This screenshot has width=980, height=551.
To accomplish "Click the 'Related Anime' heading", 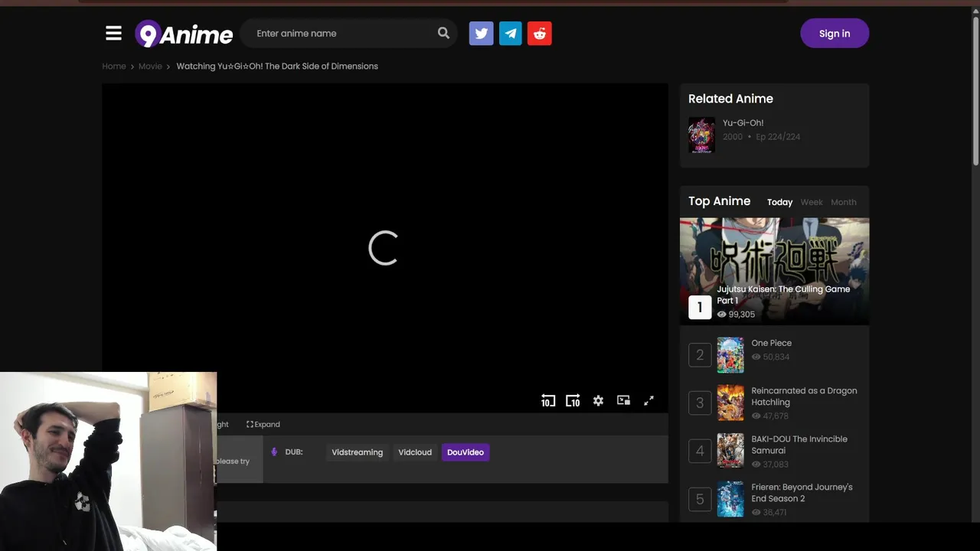I will point(730,99).
